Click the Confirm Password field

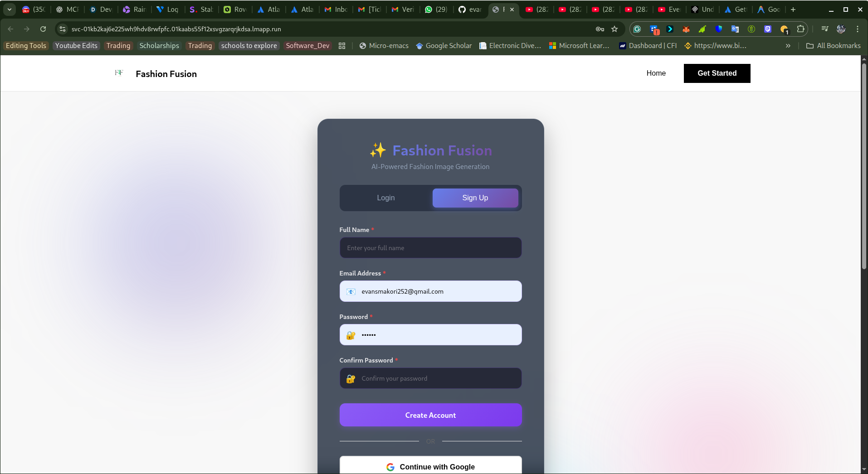(430, 378)
